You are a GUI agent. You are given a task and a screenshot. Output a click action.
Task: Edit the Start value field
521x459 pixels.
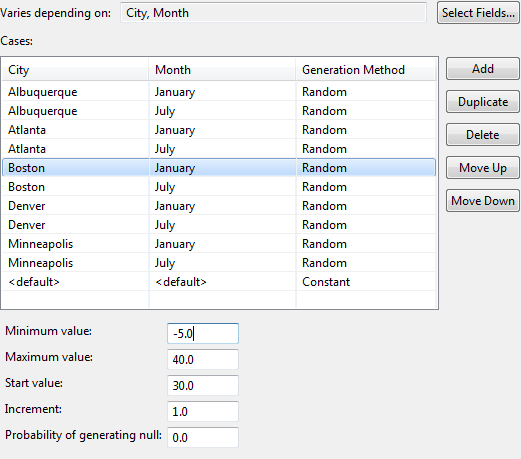[x=203, y=385]
